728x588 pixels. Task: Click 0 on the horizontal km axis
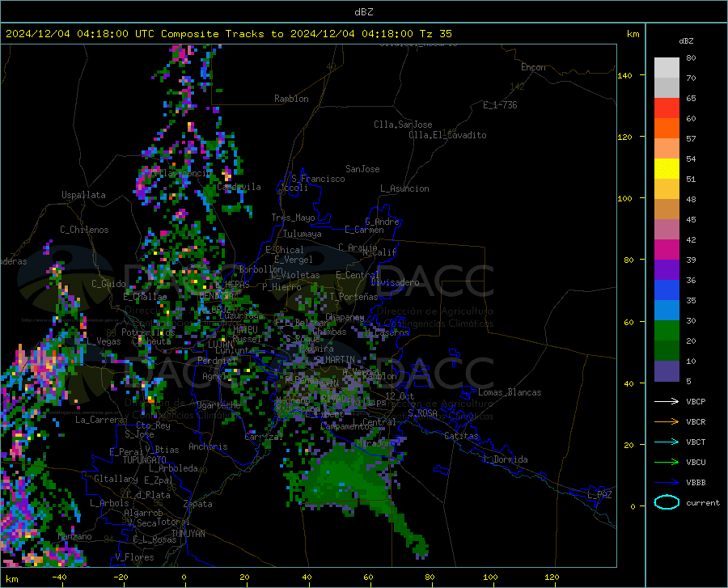coord(184,577)
